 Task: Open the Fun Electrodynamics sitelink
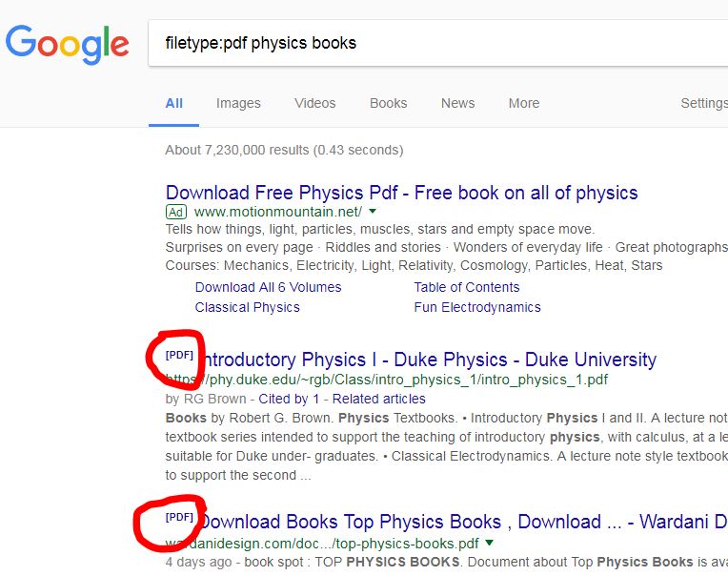(477, 307)
